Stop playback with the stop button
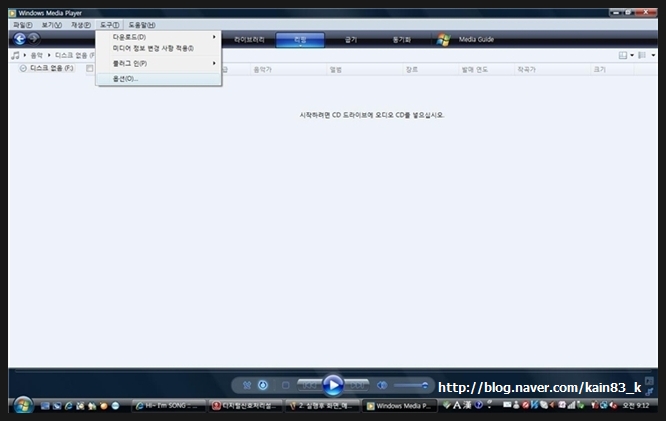666x421 pixels. coord(285,385)
